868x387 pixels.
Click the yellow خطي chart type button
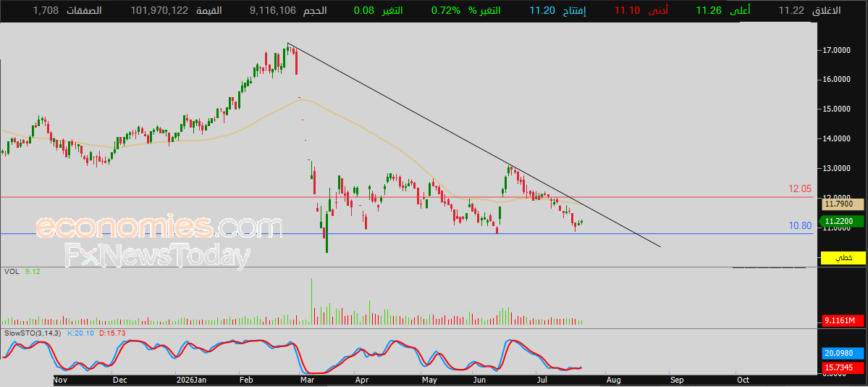click(x=843, y=258)
